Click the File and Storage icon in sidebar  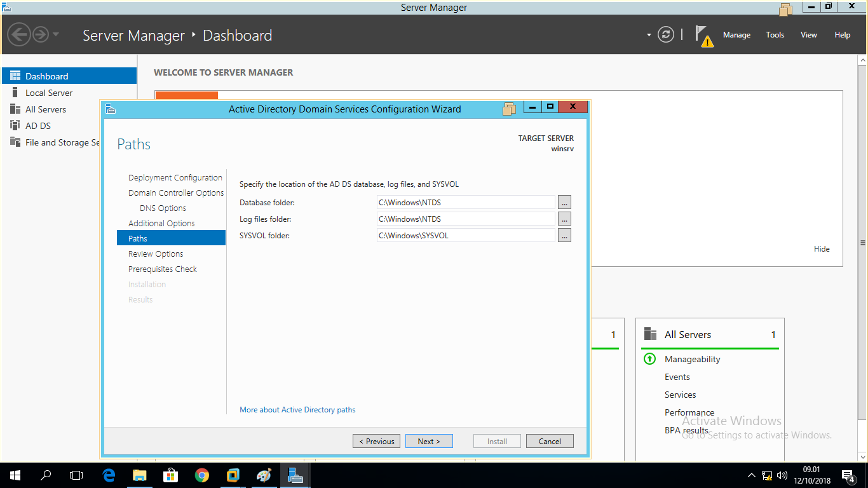[x=15, y=142]
